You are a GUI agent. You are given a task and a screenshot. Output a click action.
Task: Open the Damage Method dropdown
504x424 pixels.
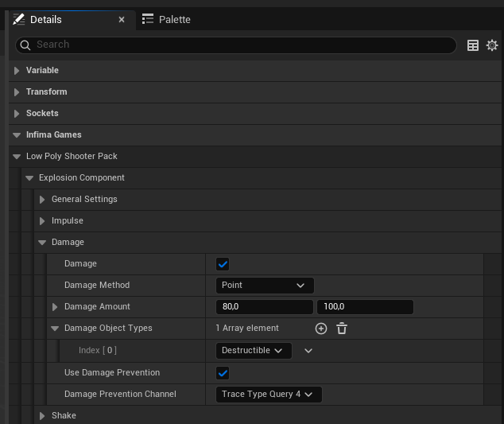pos(265,286)
